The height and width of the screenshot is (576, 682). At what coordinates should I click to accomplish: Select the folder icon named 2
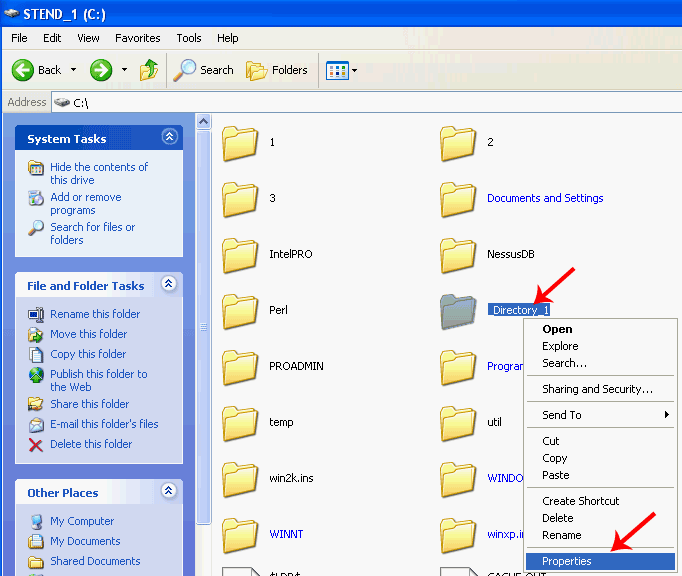click(458, 143)
